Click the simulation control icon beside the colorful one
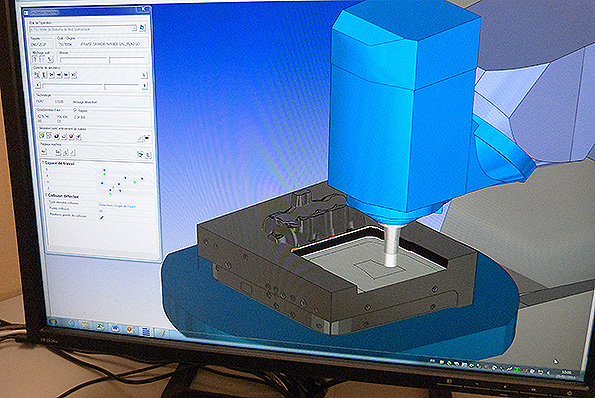Image resolution: width=595 pixels, height=398 pixels. (x=44, y=75)
